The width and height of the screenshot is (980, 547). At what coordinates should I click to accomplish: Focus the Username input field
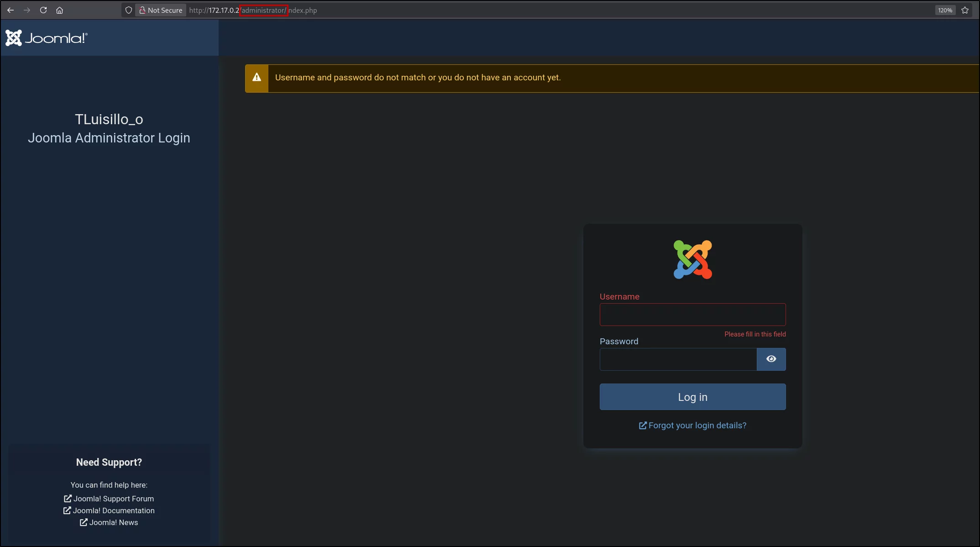pyautogui.click(x=692, y=315)
